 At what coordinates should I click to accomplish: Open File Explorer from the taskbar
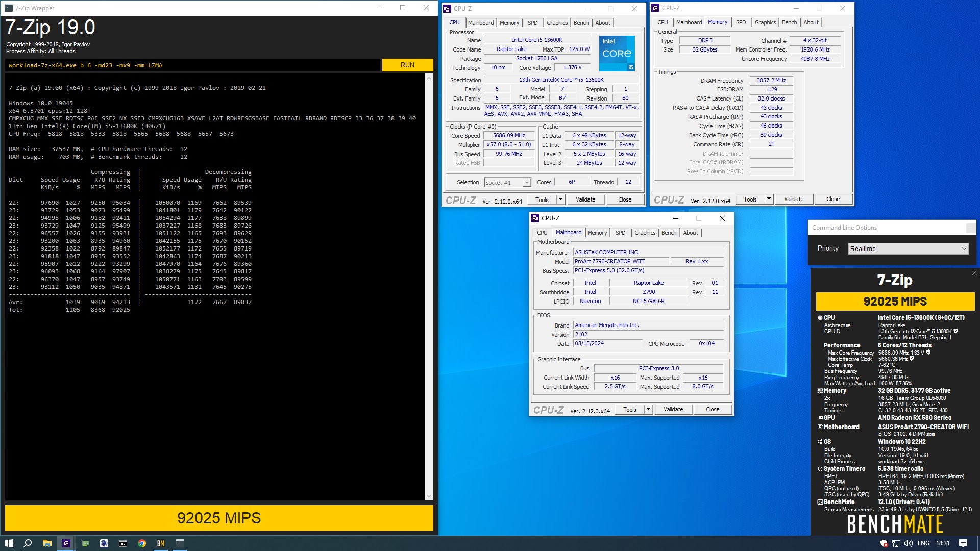47,543
